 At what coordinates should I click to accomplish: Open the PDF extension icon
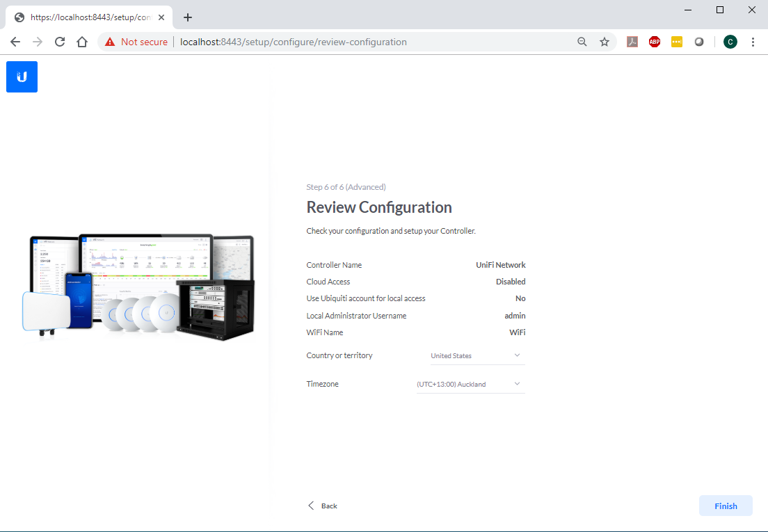[x=632, y=42]
